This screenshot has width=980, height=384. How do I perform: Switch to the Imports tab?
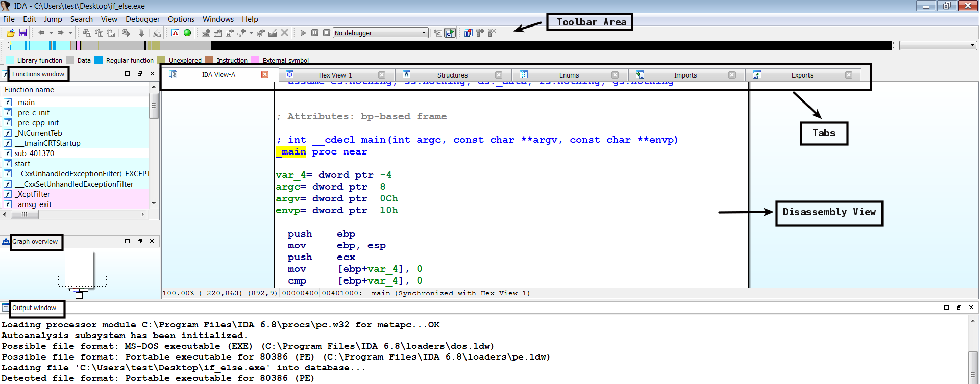(x=685, y=75)
